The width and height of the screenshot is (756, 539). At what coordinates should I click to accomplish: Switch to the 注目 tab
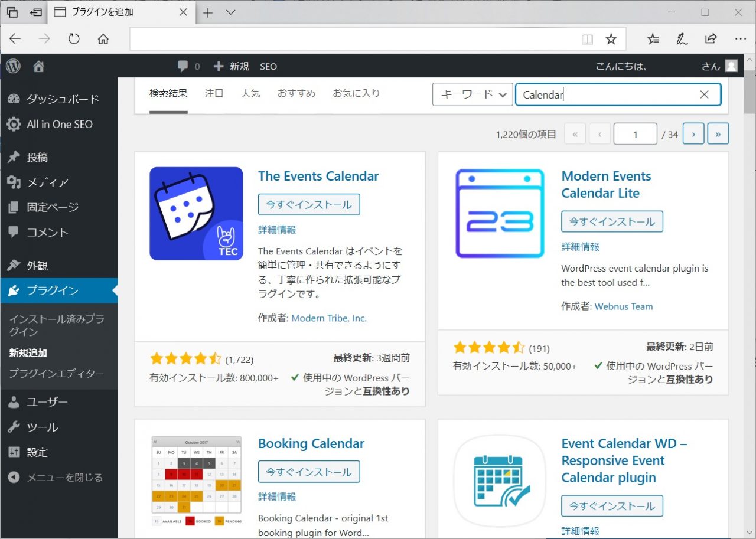(214, 93)
